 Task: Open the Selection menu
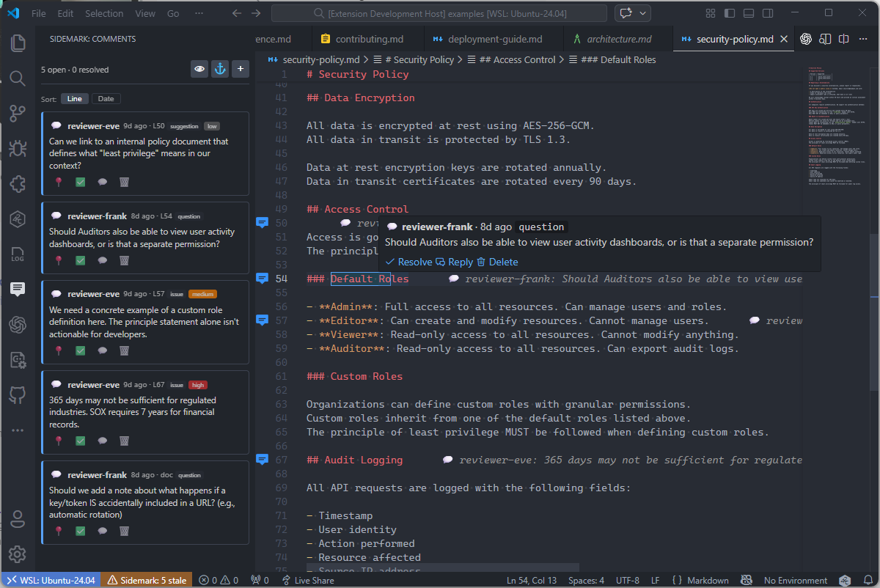pos(104,12)
